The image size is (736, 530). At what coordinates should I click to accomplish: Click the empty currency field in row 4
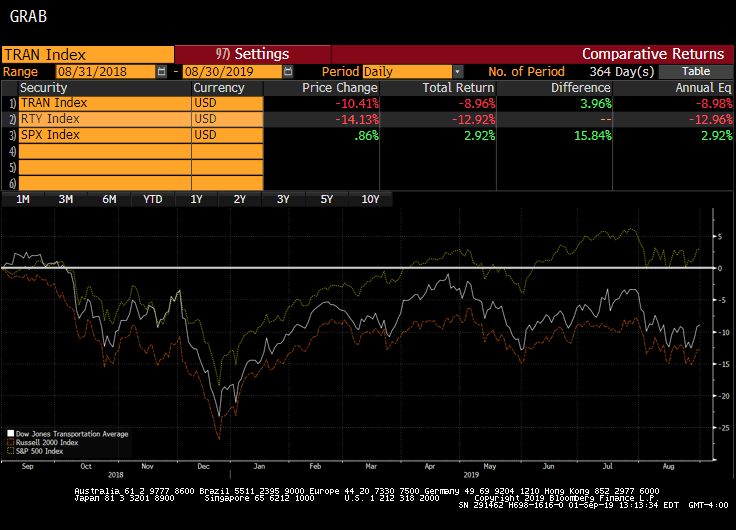tap(227, 151)
